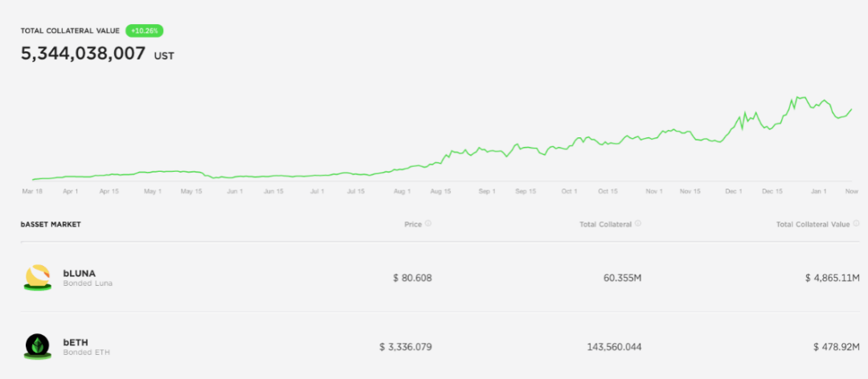Click the Bonded Luna subtitle
Image resolution: width=868 pixels, height=379 pixels.
(88, 283)
